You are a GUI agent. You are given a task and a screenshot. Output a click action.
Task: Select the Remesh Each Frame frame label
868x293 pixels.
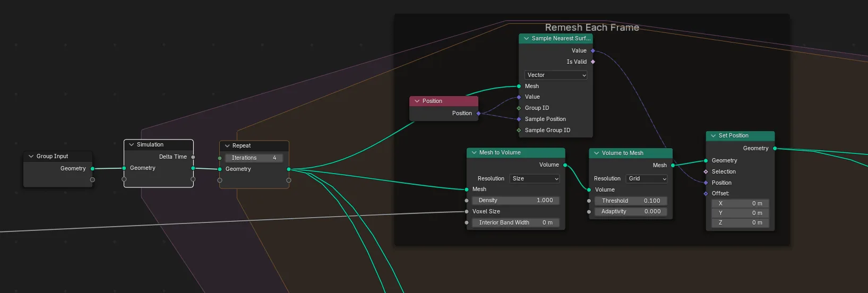tap(592, 27)
